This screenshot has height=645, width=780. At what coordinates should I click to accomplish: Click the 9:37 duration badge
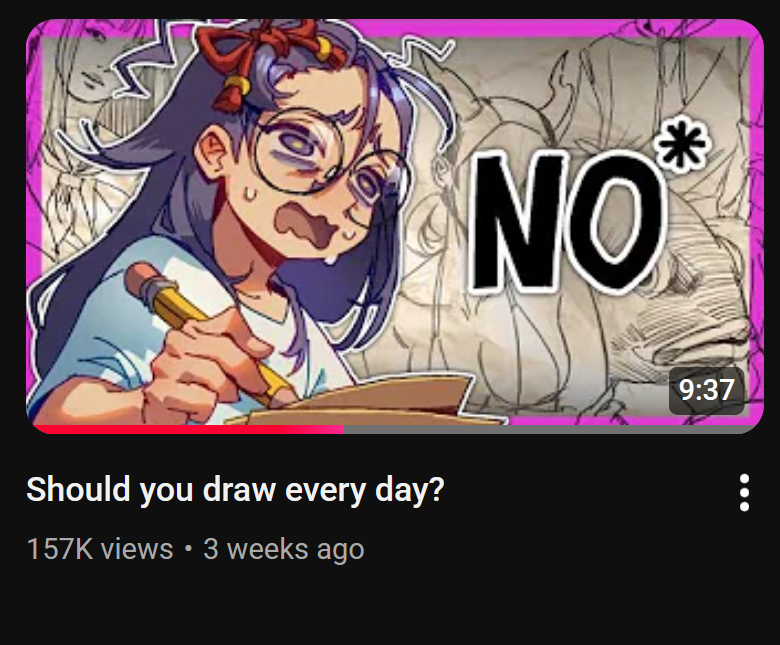click(x=706, y=390)
